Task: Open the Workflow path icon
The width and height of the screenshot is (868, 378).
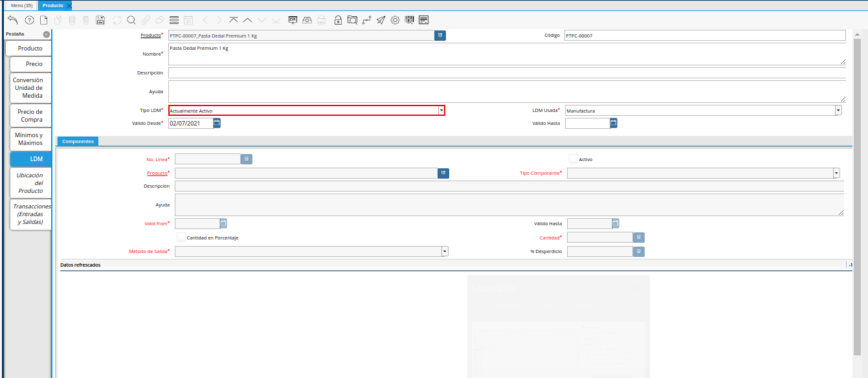Action: click(x=367, y=20)
